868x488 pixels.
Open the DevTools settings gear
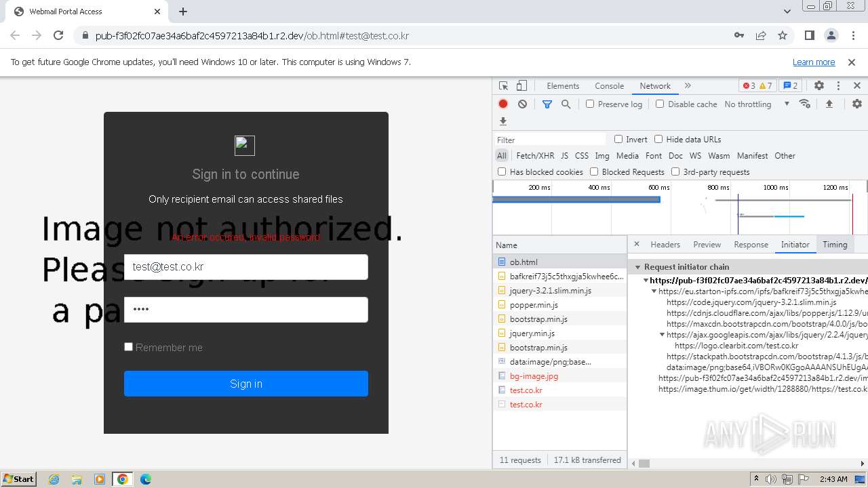(x=819, y=86)
